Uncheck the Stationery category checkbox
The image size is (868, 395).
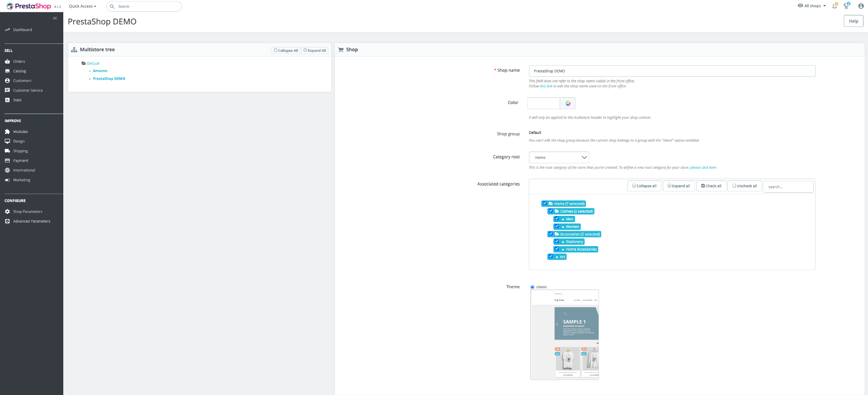point(557,242)
